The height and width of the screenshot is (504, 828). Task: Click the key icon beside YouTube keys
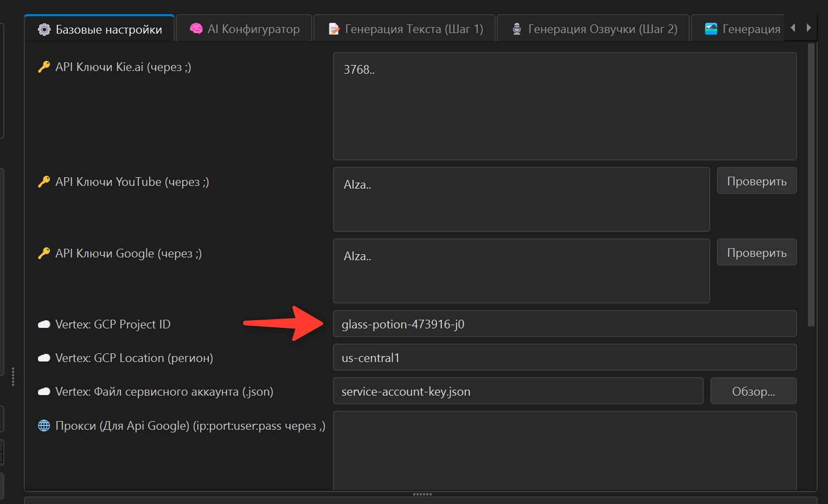(44, 182)
